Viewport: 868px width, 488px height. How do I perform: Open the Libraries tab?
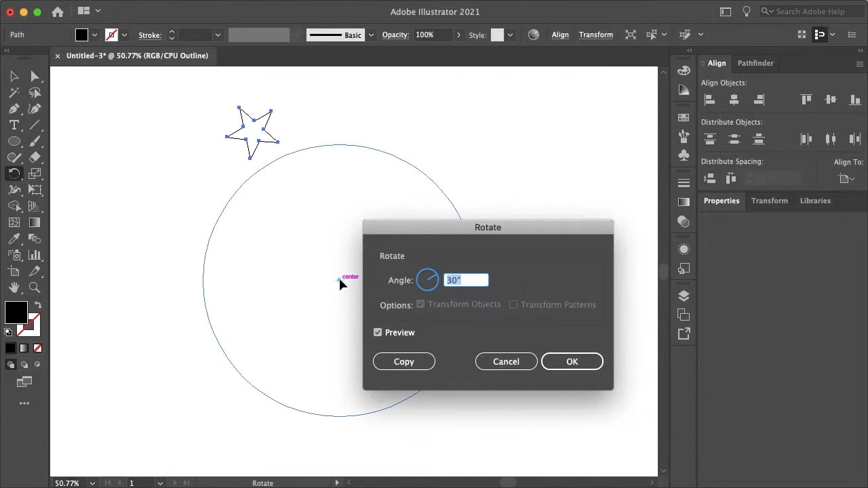815,201
